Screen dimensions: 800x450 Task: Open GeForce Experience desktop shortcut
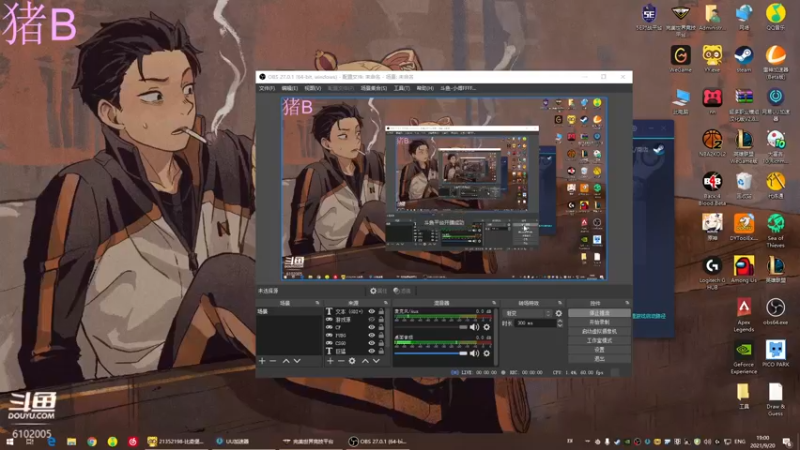point(743,357)
